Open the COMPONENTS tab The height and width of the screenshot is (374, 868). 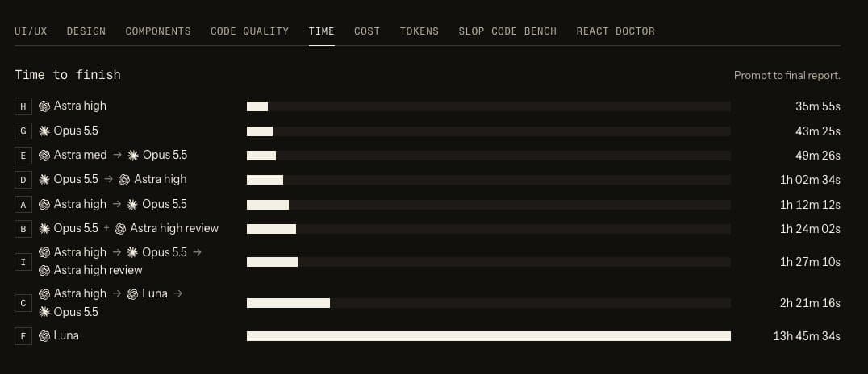pyautogui.click(x=158, y=31)
